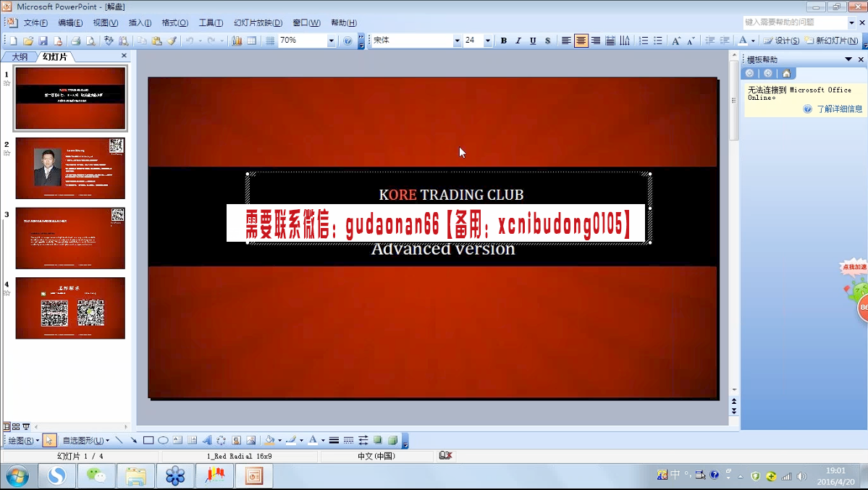
Task: Open the zoom percentage dropdown
Action: [331, 41]
